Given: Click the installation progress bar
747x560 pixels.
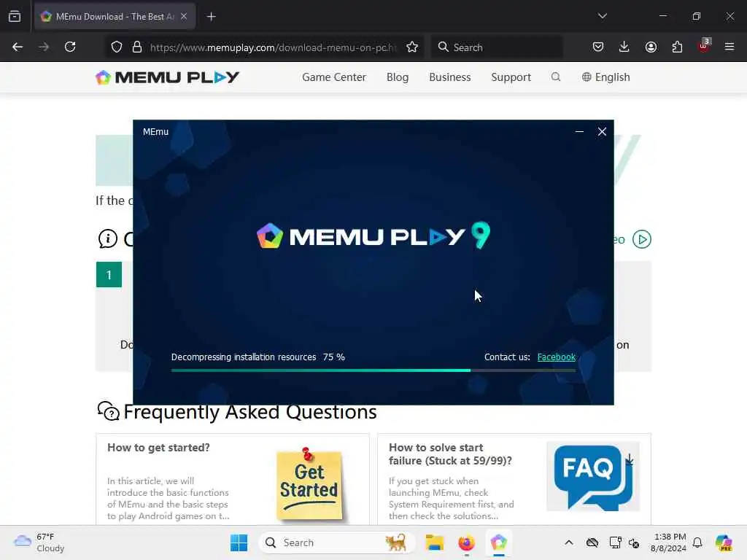Looking at the screenshot, I should pyautogui.click(x=373, y=370).
